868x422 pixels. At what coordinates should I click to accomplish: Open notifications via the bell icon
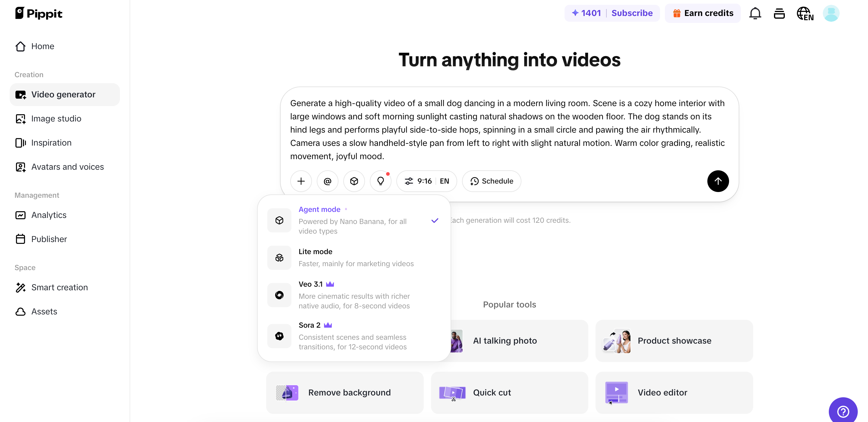[755, 13]
